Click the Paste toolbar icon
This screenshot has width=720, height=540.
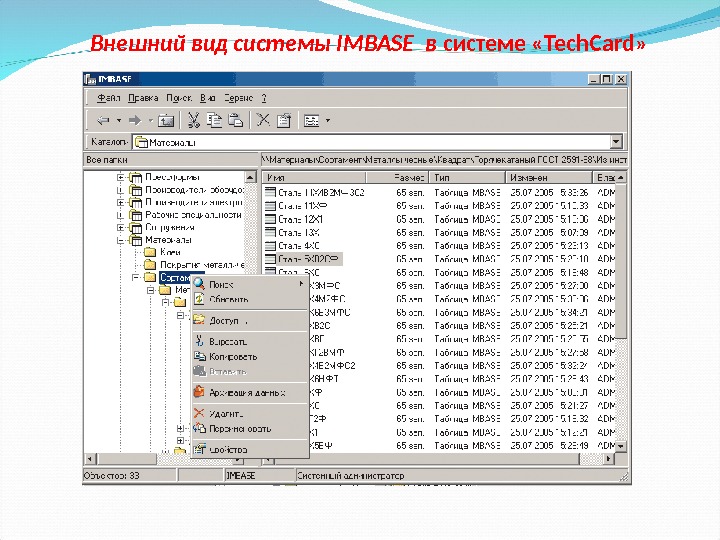pos(235,120)
